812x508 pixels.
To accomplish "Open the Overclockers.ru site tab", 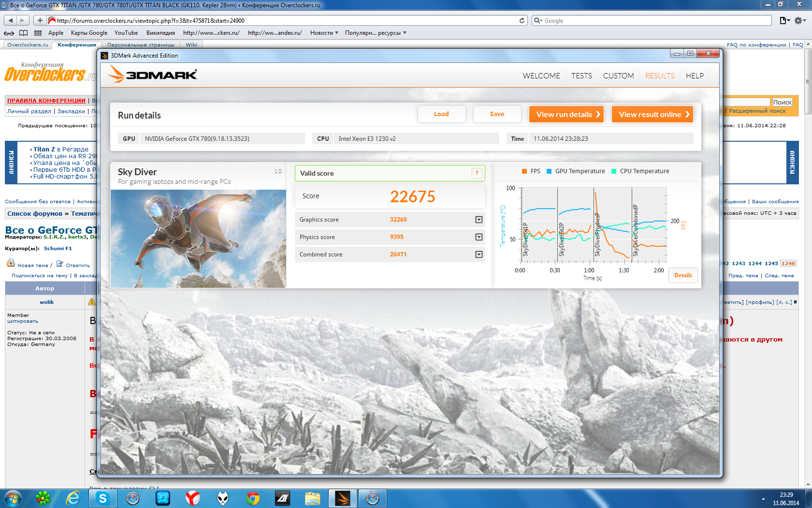I will 28,45.
